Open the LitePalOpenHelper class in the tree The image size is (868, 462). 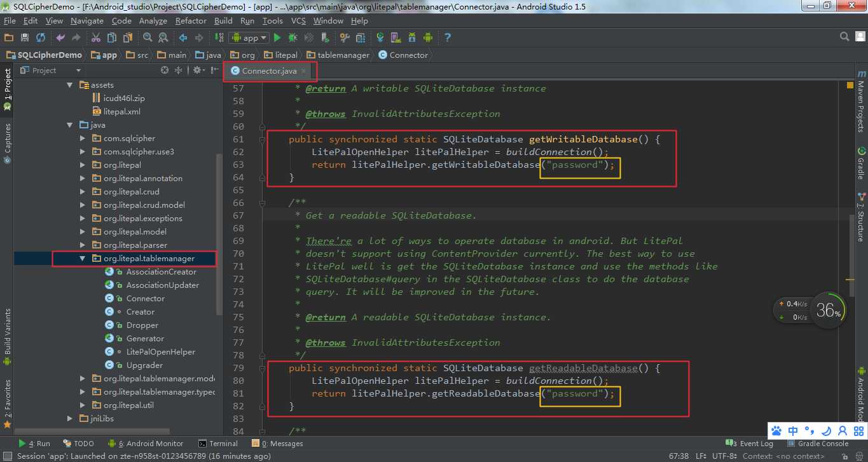pos(160,351)
